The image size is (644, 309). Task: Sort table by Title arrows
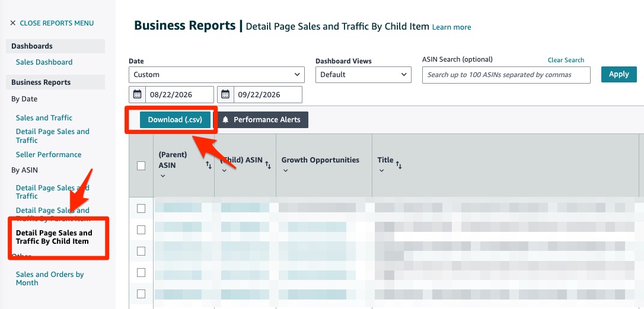[398, 165]
